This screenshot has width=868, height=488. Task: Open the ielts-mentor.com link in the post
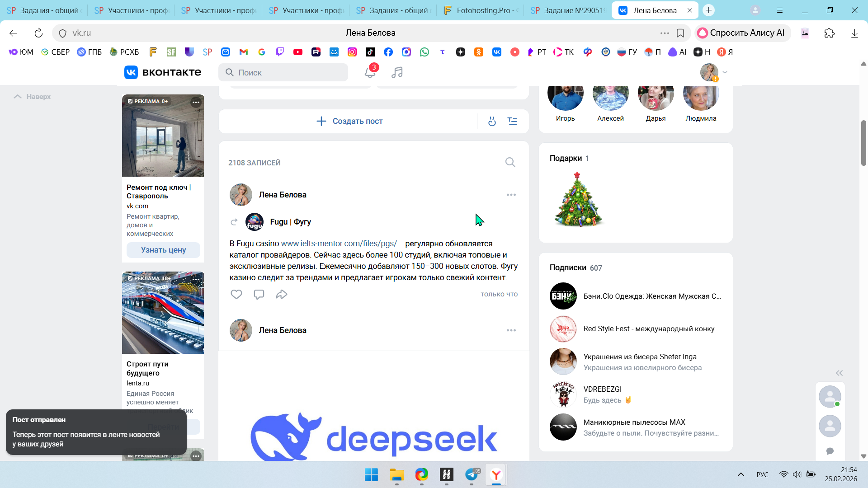(x=341, y=244)
